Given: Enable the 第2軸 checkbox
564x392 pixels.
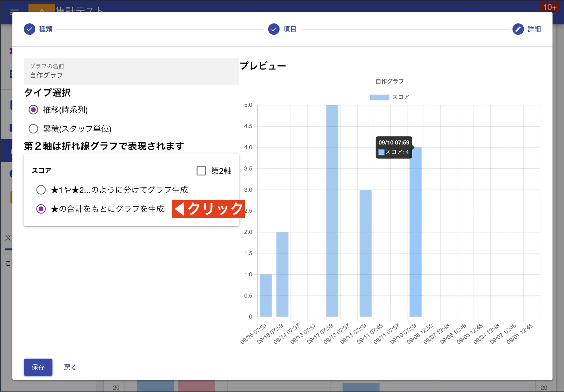Looking at the screenshot, I should point(201,171).
